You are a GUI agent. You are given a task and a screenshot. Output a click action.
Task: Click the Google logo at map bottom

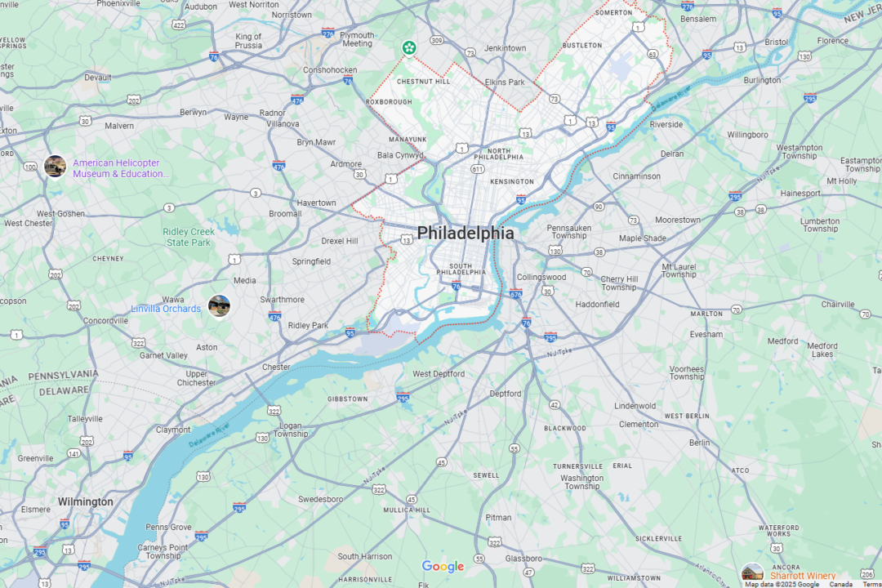click(443, 567)
